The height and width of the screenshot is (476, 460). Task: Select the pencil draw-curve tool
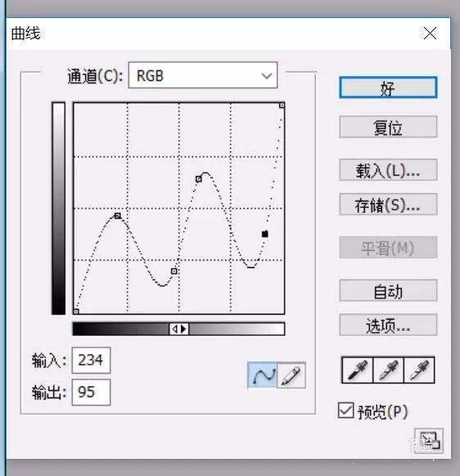tap(291, 375)
